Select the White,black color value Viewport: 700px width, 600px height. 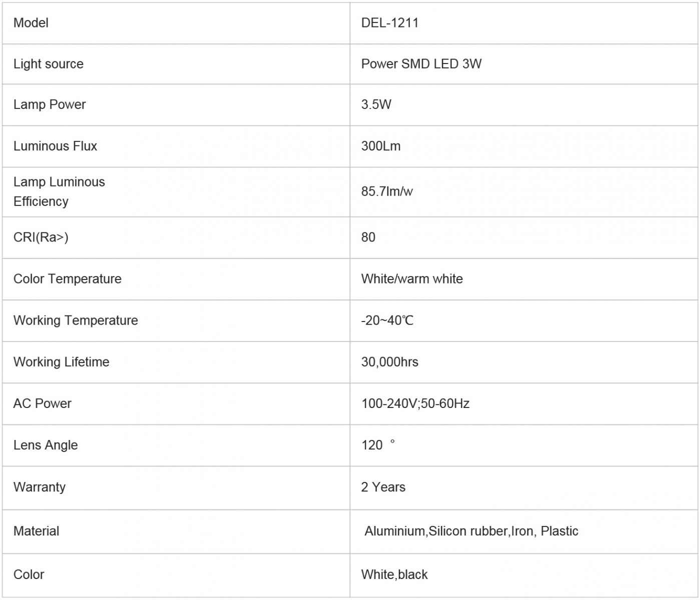394,574
